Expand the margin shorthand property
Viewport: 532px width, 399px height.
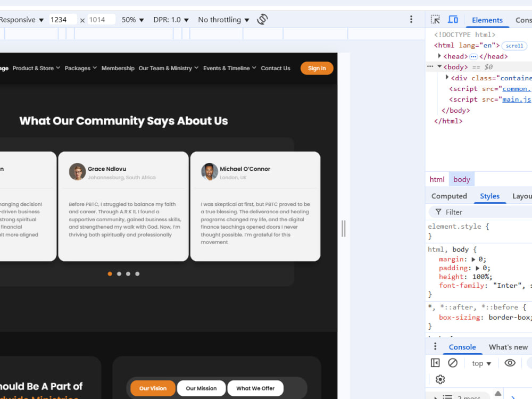point(473,260)
